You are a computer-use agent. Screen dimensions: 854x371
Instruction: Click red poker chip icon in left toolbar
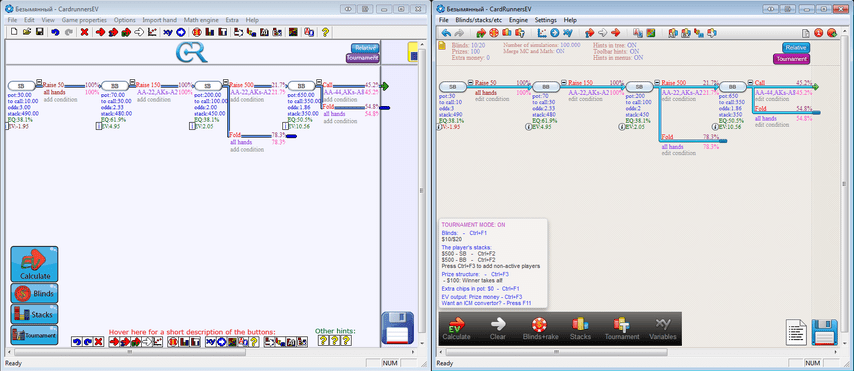(x=197, y=32)
